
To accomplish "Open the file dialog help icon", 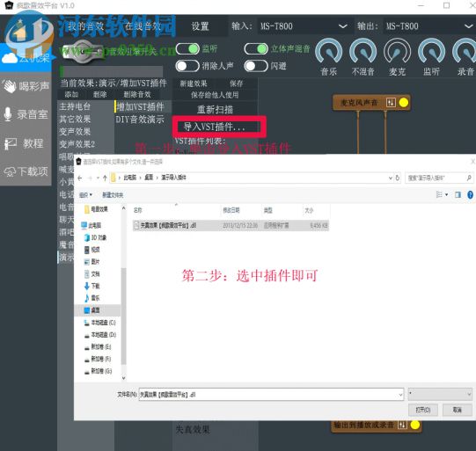I will point(470,194).
